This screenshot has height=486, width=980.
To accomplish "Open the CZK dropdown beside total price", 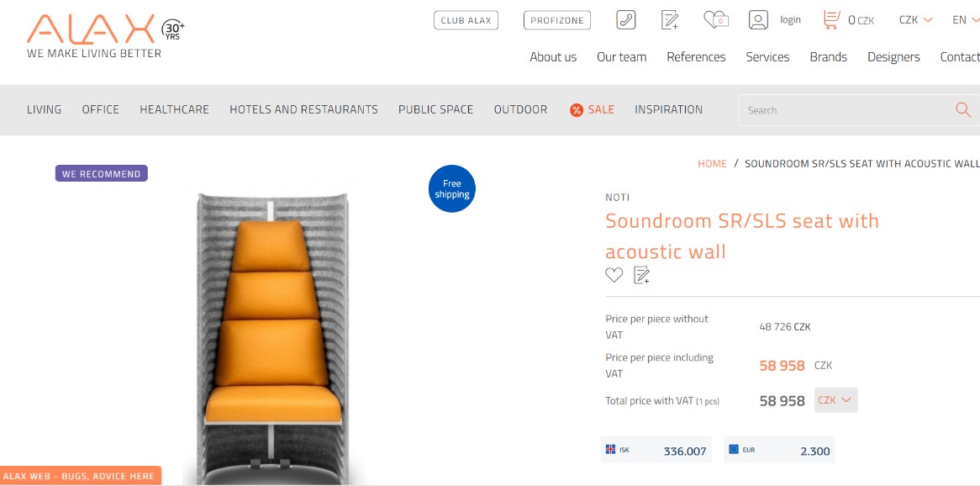I will click(835, 399).
